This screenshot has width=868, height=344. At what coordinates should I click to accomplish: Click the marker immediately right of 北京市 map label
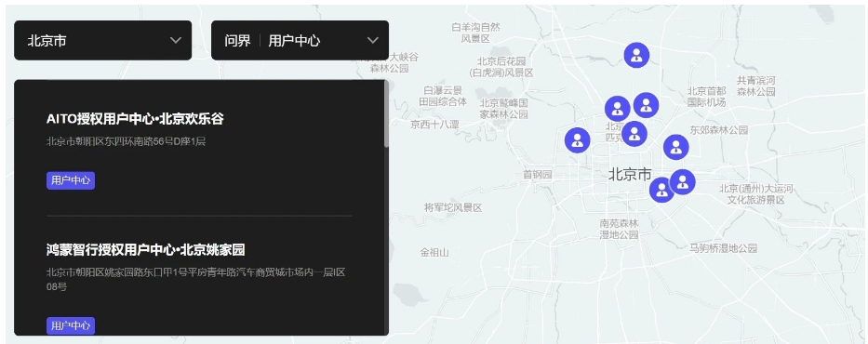coord(661,191)
